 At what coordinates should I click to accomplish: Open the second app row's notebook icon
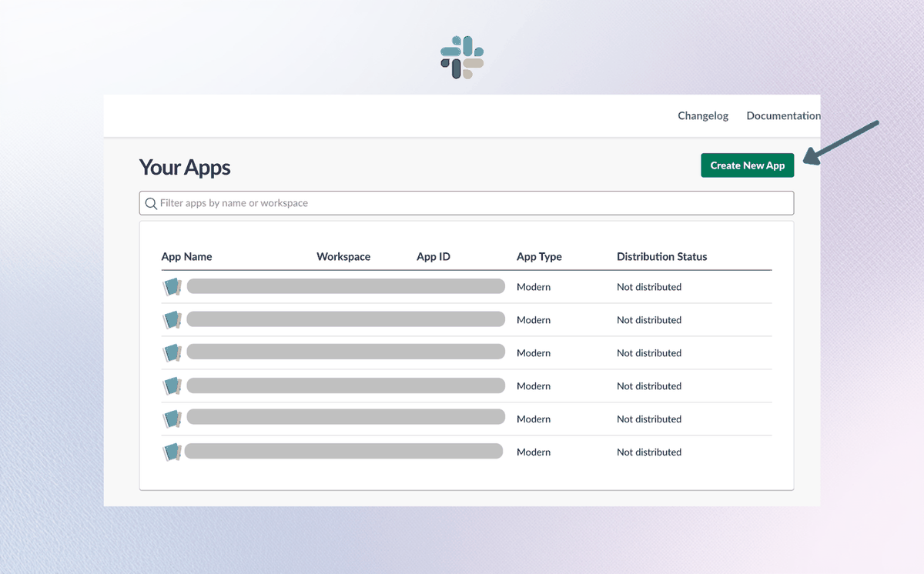point(172,320)
